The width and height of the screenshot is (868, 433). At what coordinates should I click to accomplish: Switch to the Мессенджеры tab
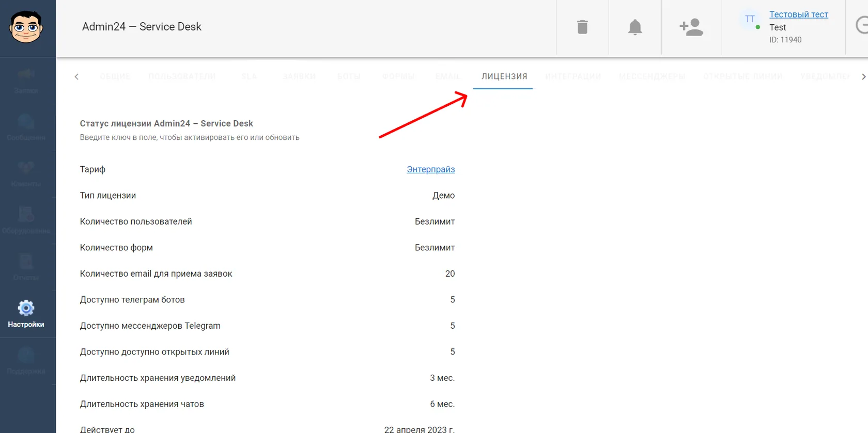point(652,76)
